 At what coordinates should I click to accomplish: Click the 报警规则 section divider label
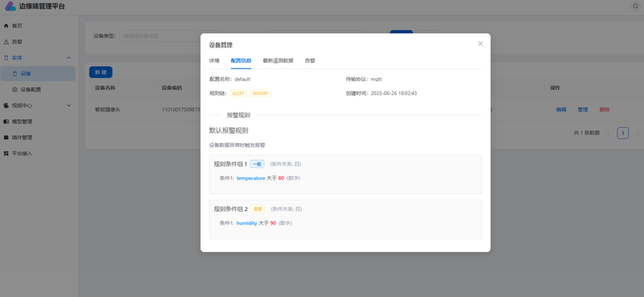[x=238, y=115]
